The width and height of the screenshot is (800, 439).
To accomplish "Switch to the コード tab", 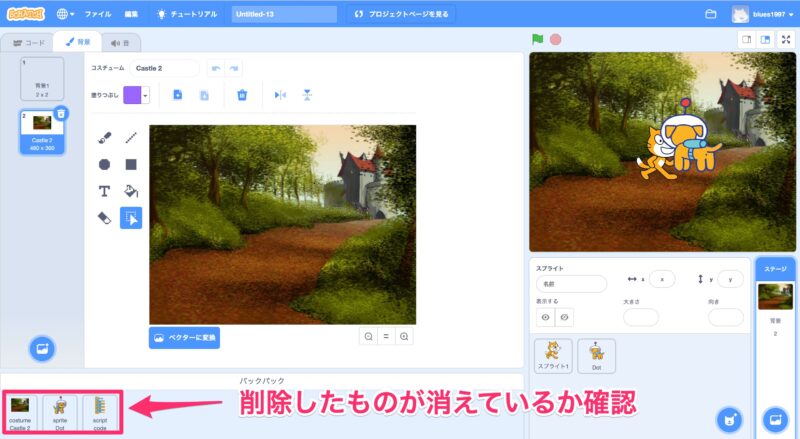I will click(27, 43).
